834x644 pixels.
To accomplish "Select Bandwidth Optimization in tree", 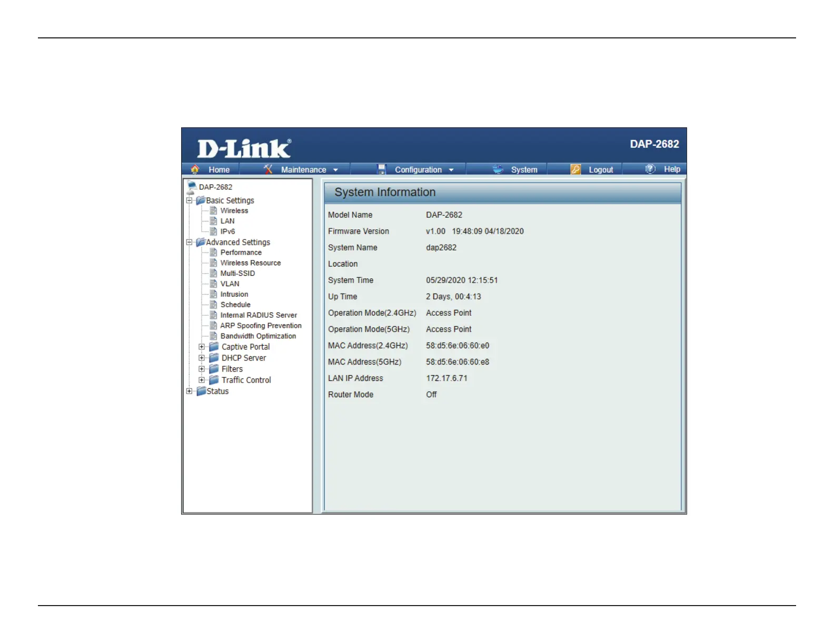I will coord(258,336).
